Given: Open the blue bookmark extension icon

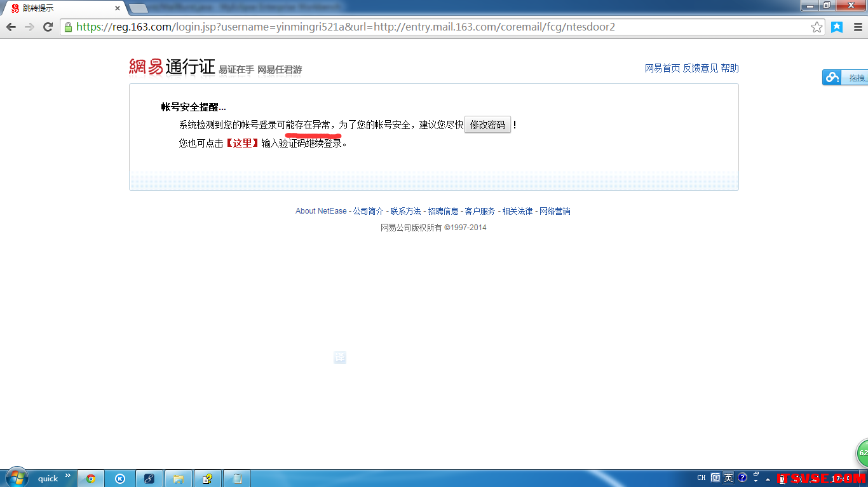Looking at the screenshot, I should (837, 27).
